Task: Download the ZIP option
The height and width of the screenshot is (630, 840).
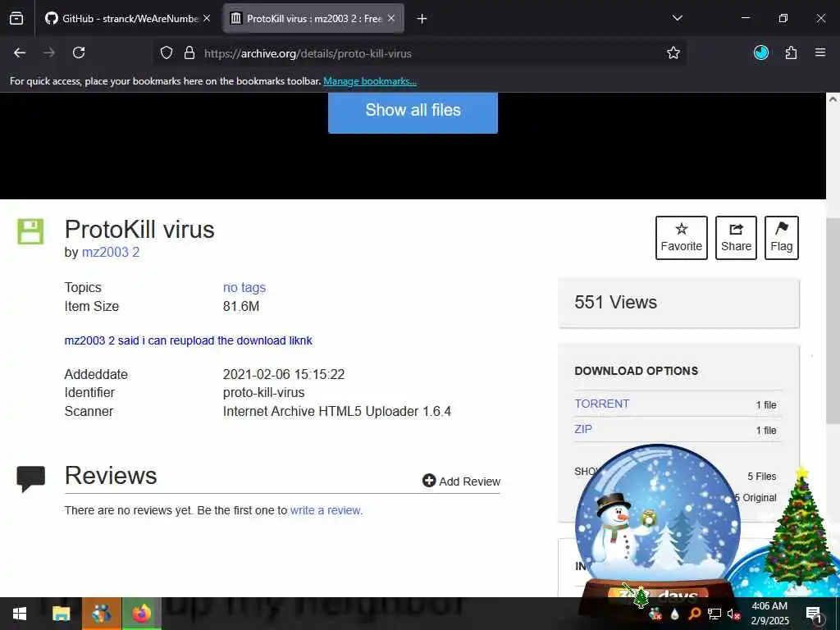Action: (583, 429)
